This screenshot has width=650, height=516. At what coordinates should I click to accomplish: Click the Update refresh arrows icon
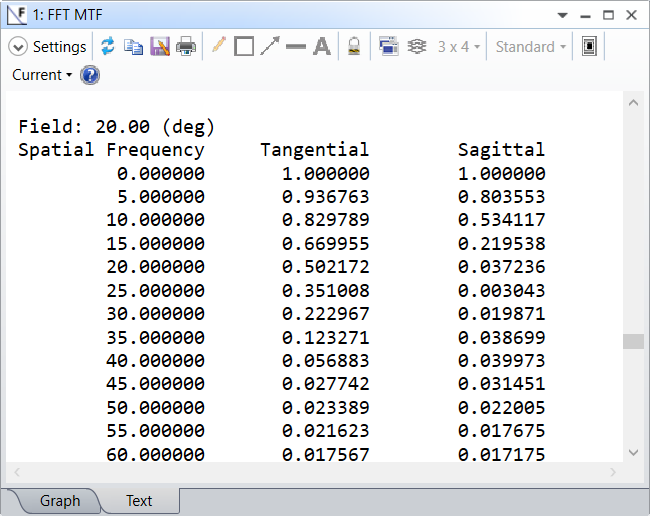[x=108, y=46]
